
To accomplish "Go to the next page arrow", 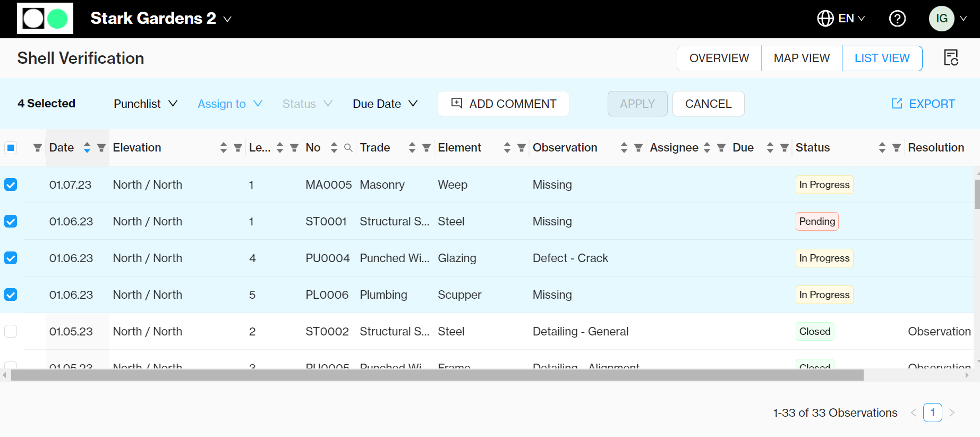I will pyautogui.click(x=952, y=413).
